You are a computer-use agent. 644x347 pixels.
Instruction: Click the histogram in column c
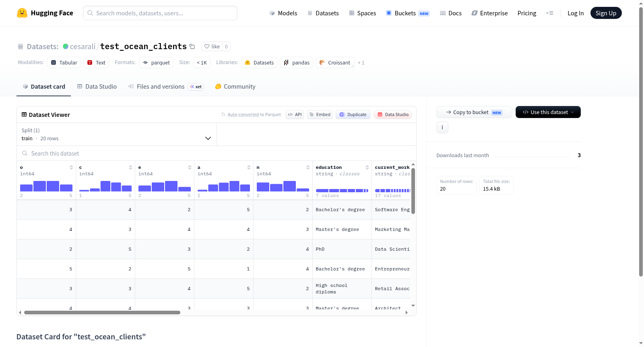(105, 186)
